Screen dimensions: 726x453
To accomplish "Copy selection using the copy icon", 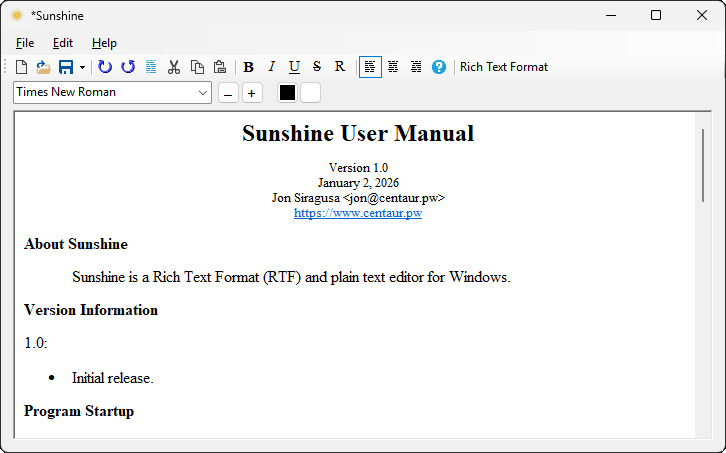I will coord(197,67).
